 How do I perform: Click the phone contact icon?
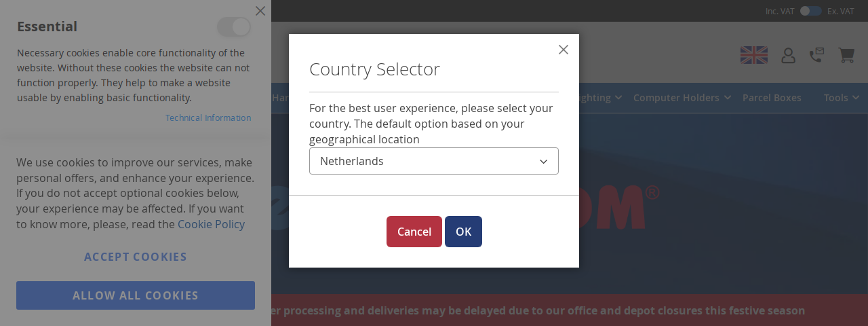(x=816, y=55)
